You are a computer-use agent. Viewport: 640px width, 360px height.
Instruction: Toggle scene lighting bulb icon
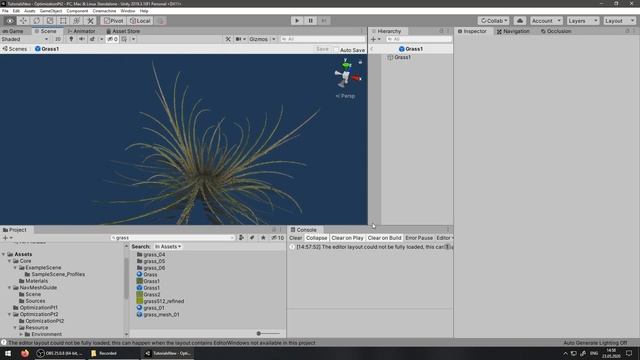coord(71,39)
